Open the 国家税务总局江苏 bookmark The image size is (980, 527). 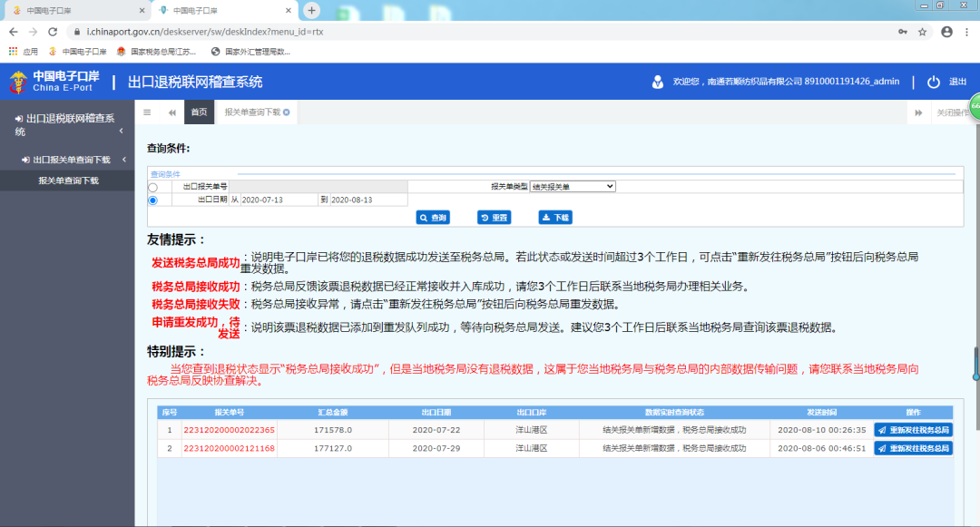tap(156, 52)
